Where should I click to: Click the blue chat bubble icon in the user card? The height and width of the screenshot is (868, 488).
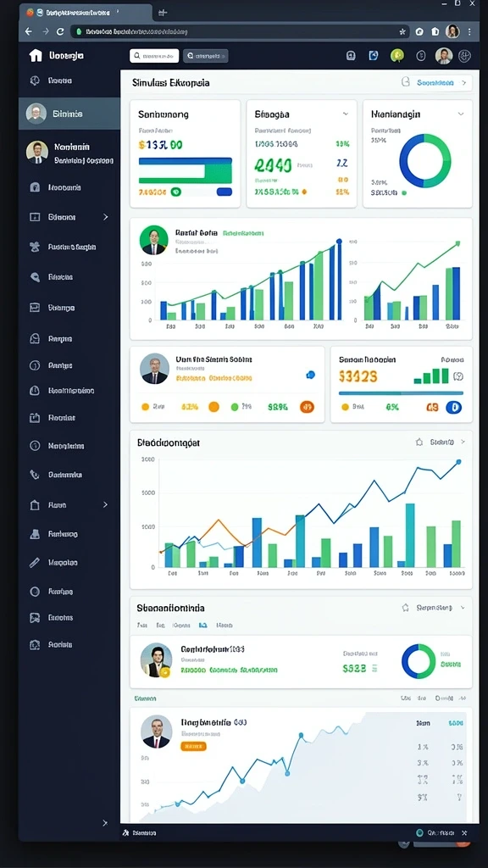click(x=310, y=375)
